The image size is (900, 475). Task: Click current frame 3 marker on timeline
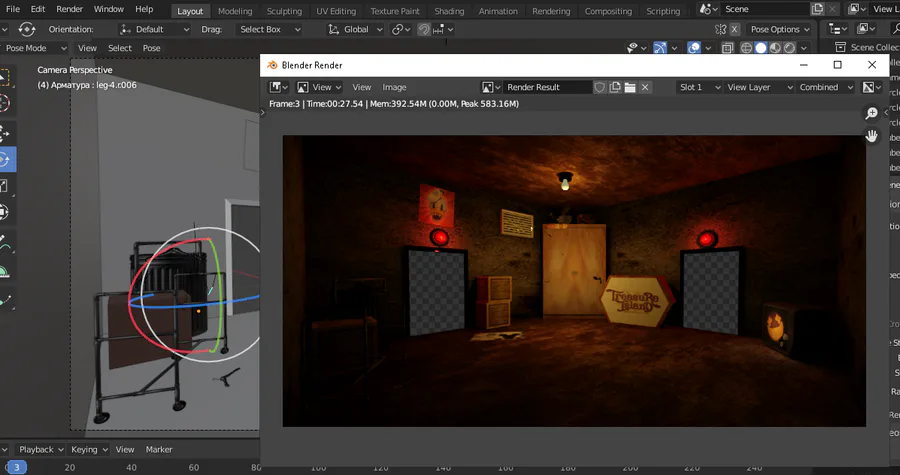[17, 468]
